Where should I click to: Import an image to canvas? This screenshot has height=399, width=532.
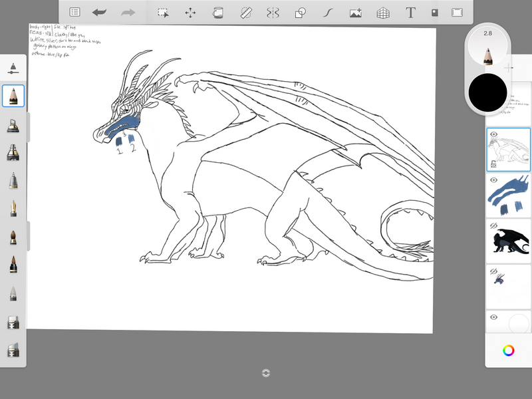click(355, 12)
